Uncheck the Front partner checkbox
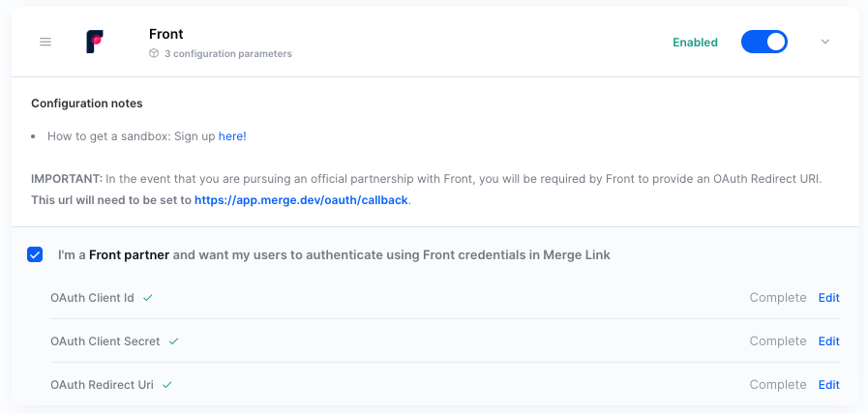This screenshot has height=414, width=868. click(x=36, y=255)
